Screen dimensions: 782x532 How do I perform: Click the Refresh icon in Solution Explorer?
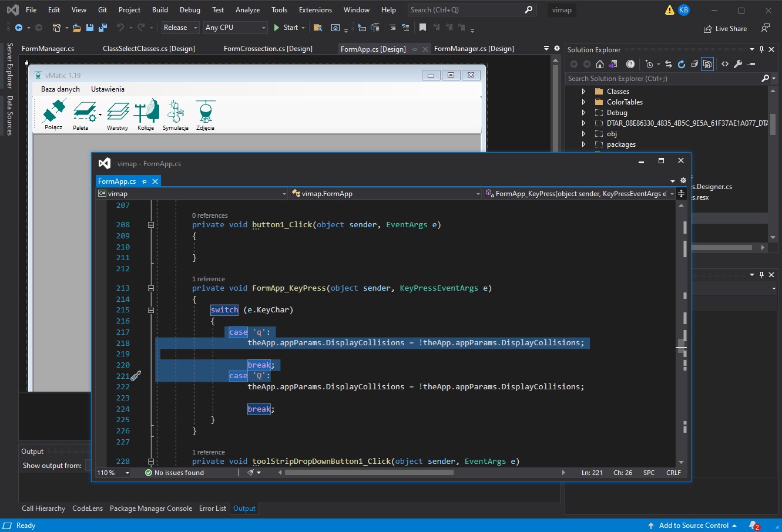(x=682, y=64)
